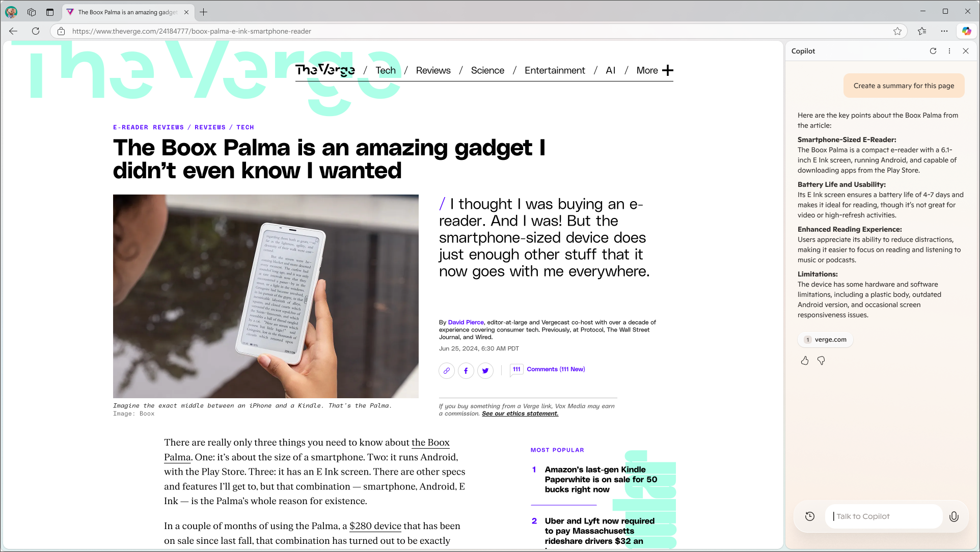Image resolution: width=980 pixels, height=552 pixels.
Task: Click the browser tab for The Verge article
Action: (127, 11)
